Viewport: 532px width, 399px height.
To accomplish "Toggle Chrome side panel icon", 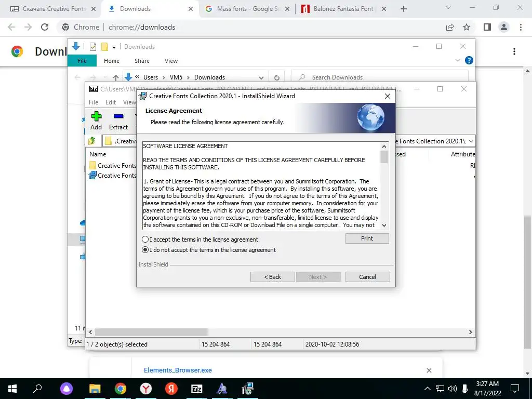I will click(487, 27).
